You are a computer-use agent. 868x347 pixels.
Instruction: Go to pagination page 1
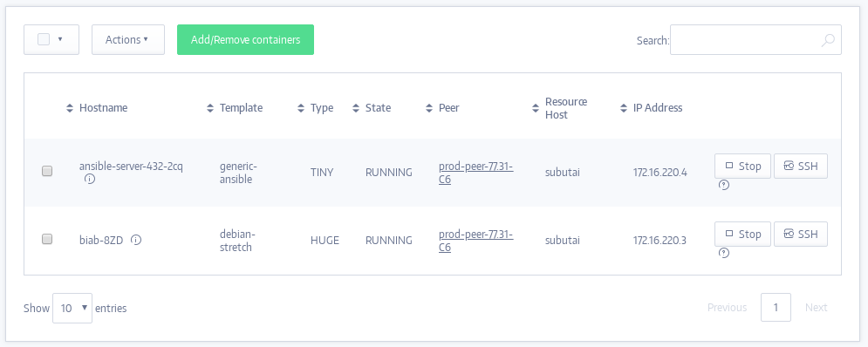(x=776, y=307)
